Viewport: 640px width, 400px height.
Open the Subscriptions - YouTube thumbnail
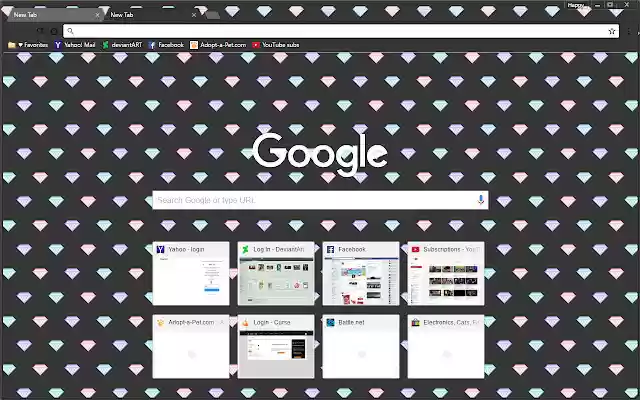pos(446,273)
